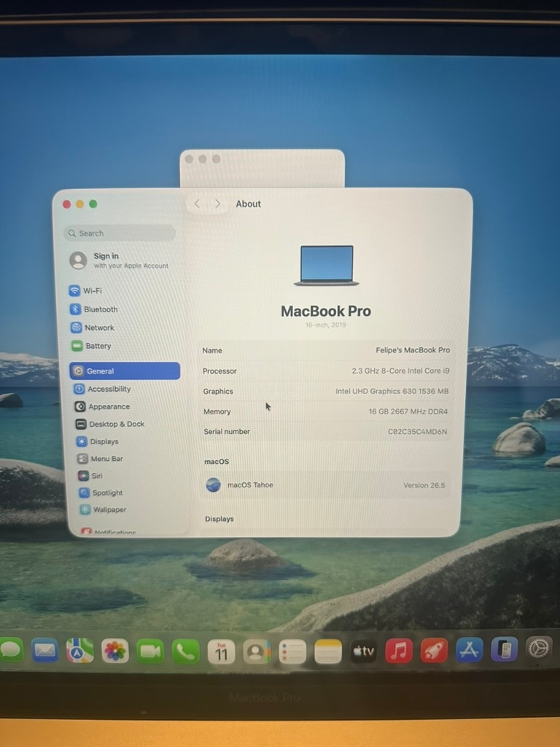Image resolution: width=560 pixels, height=747 pixels.
Task: Click the Name row value Felipe's MacBook Pro
Action: pyautogui.click(x=413, y=350)
